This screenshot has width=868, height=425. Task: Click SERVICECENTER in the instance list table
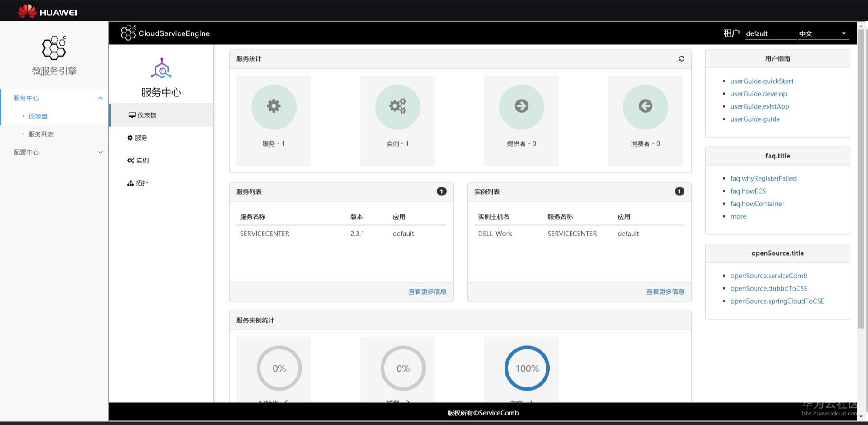point(572,234)
